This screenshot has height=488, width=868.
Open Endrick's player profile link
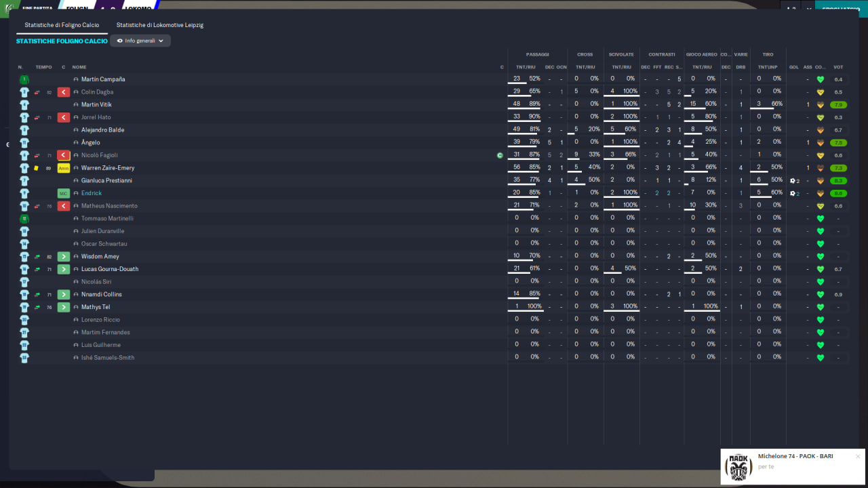(x=92, y=193)
